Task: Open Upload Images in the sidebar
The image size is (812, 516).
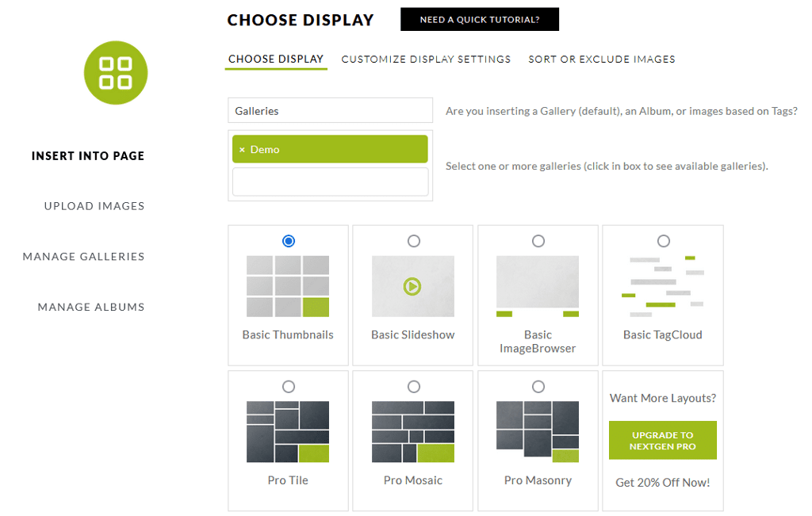Action: 94,206
